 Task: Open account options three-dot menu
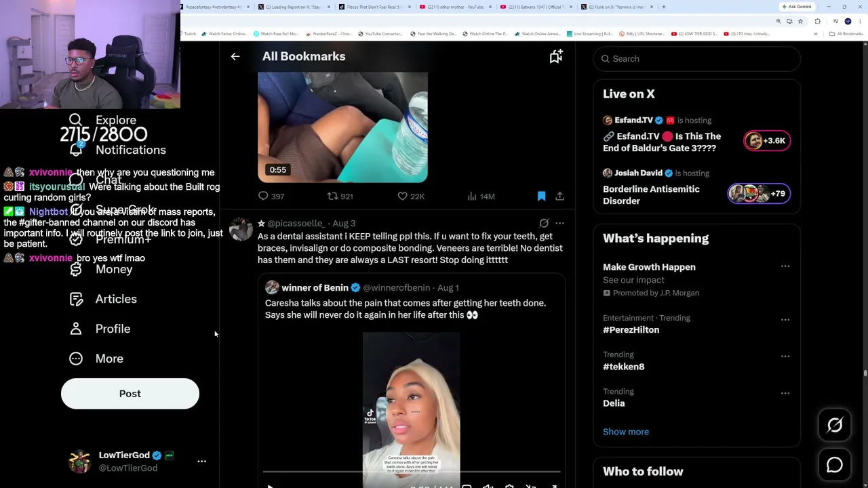[x=201, y=462]
